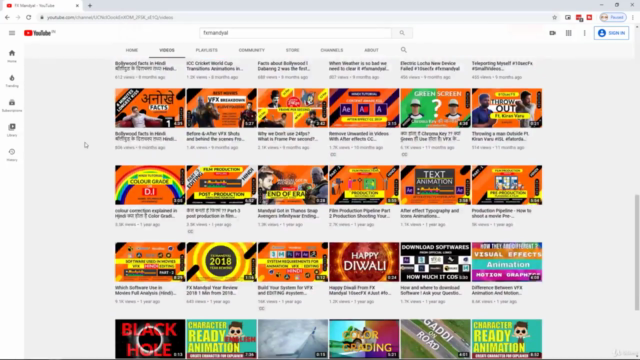
Task: Open the settings three-dot menu beside SIGN IN
Action: tap(584, 33)
